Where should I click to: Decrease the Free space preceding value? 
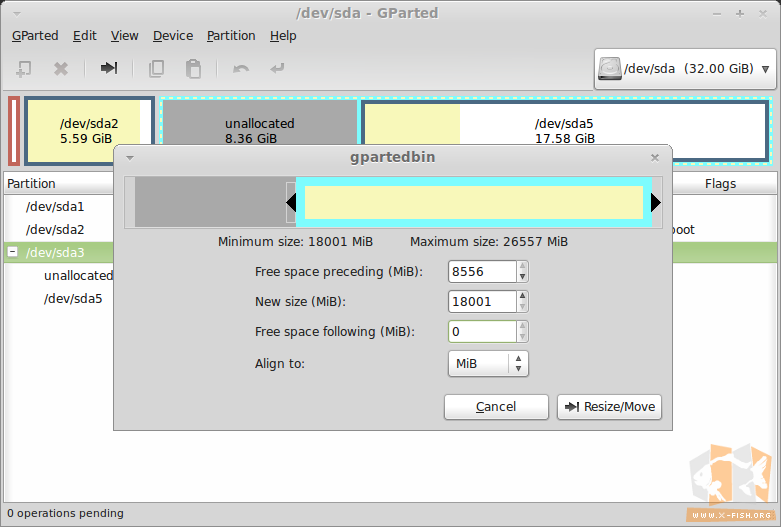point(522,277)
